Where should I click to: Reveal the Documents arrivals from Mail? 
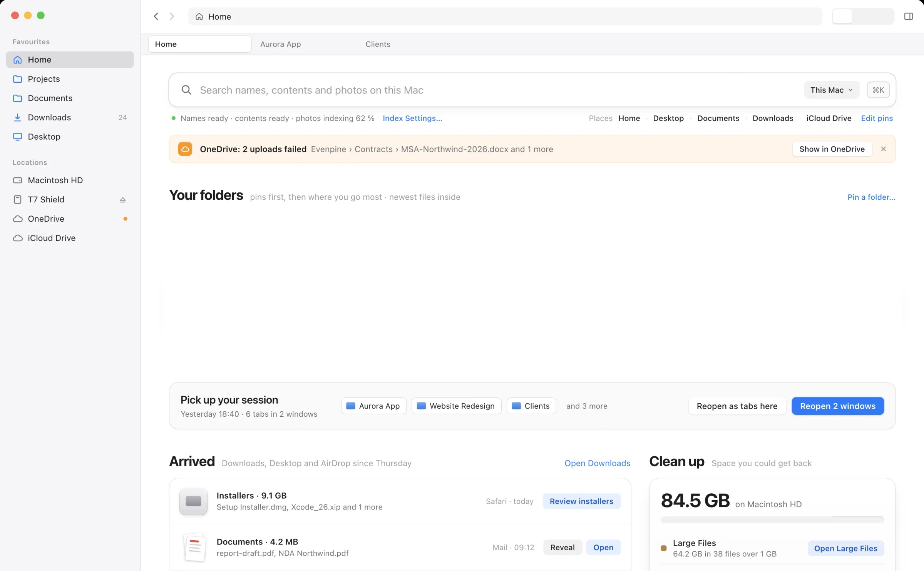(x=562, y=548)
